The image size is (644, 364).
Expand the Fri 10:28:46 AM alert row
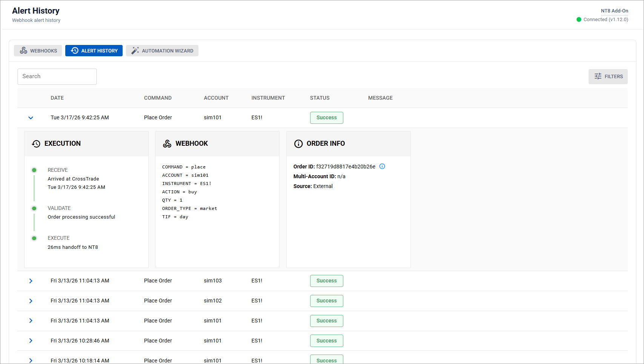31,341
